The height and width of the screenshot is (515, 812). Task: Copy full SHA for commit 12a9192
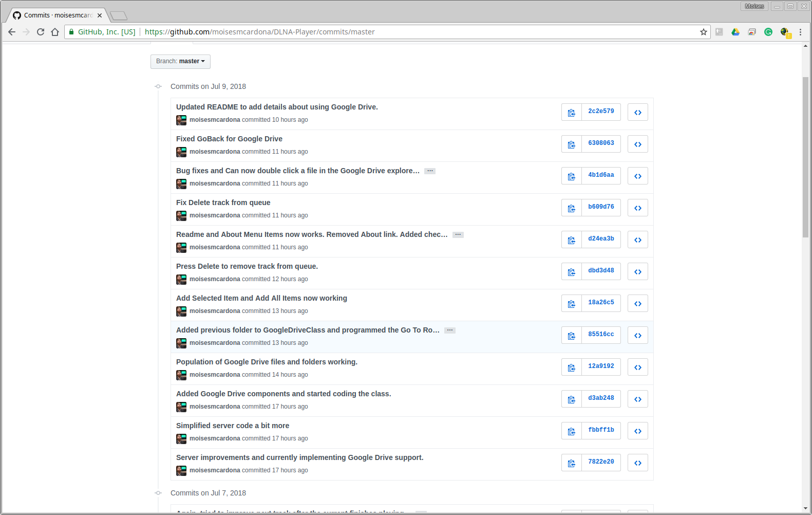572,367
